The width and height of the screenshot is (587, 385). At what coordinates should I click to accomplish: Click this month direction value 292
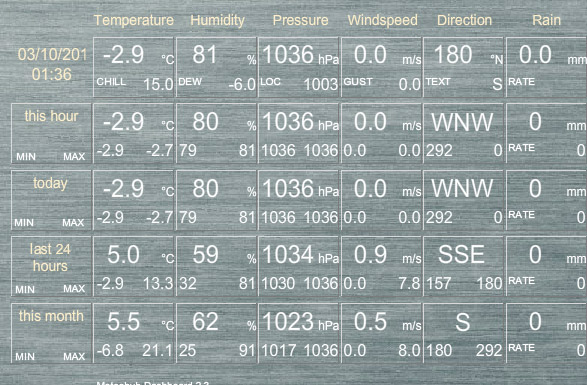(x=489, y=351)
